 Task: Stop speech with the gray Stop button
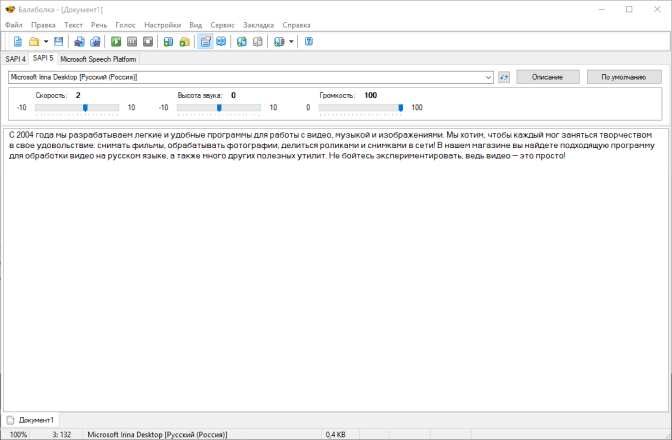point(148,42)
